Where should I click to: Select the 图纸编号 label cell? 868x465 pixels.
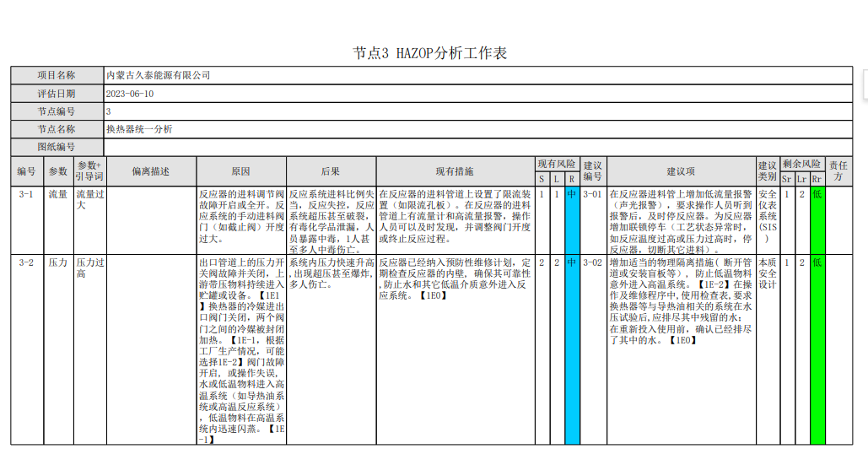57,147
